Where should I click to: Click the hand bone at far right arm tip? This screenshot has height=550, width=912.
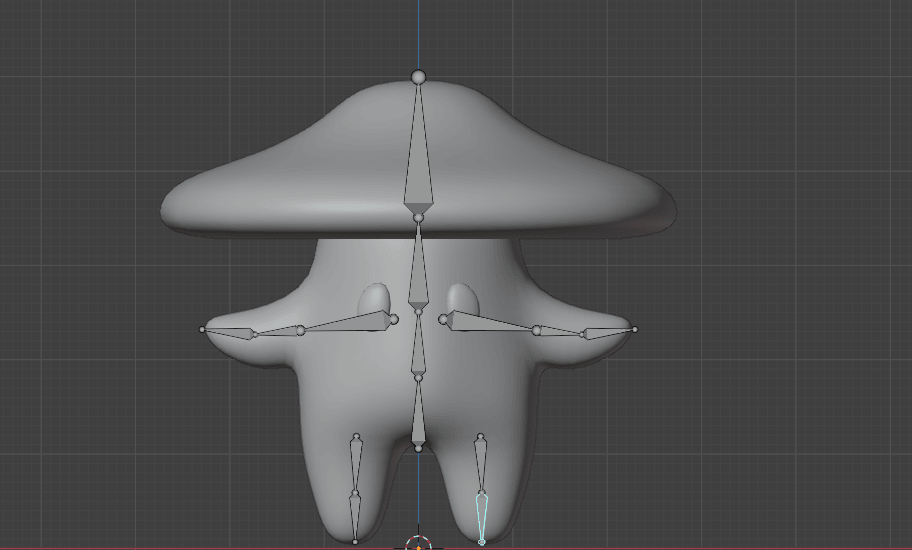[610, 331]
